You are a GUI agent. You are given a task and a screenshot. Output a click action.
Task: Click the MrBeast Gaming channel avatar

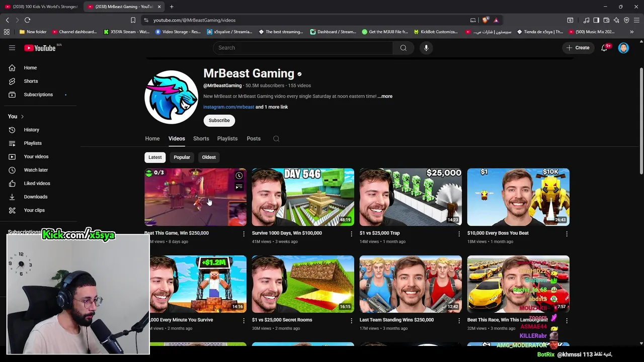click(171, 97)
